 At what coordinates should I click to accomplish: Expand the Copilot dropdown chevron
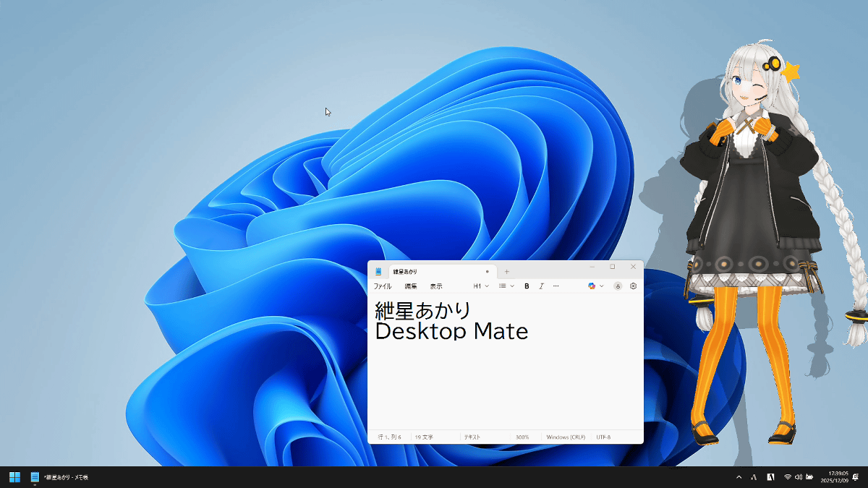[x=602, y=286]
